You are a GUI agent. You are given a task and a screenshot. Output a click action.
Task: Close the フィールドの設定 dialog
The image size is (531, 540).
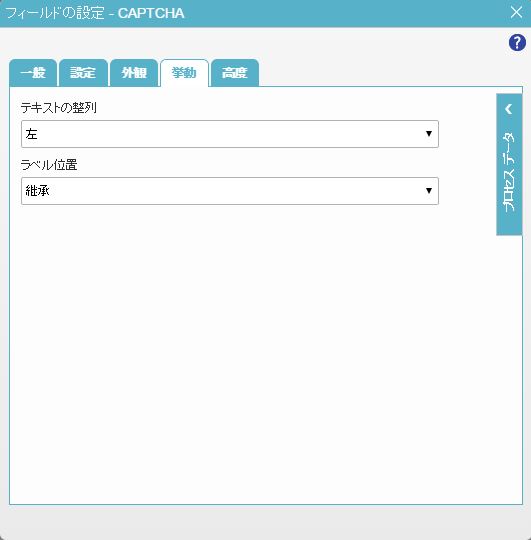click(516, 12)
